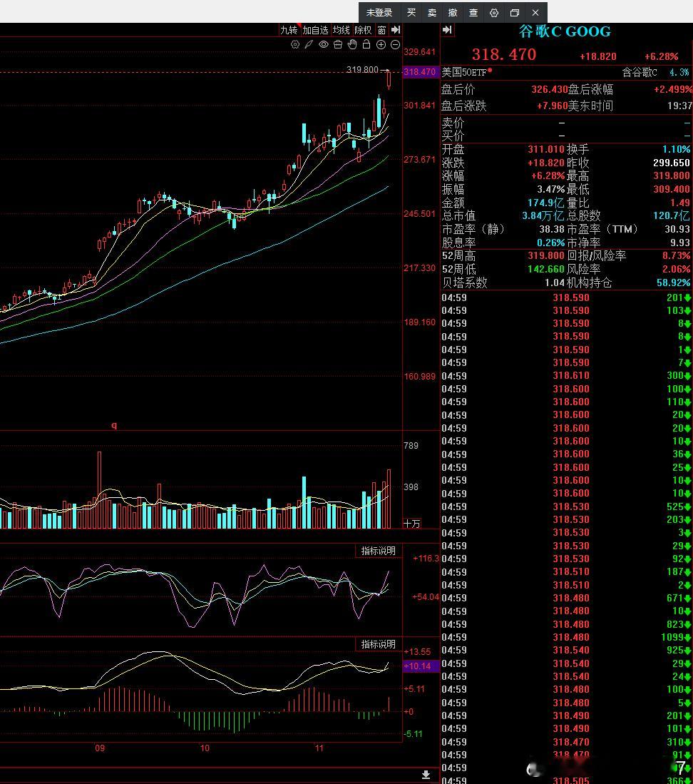The height and width of the screenshot is (784, 693).
Task: Select the drawing pen tool
Action: tap(309, 45)
